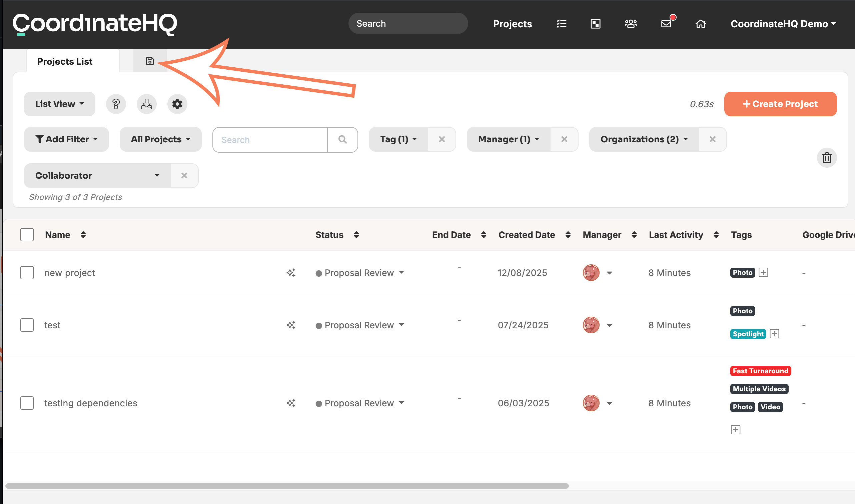Open Projects in the top navbar
The image size is (855, 504).
click(513, 24)
